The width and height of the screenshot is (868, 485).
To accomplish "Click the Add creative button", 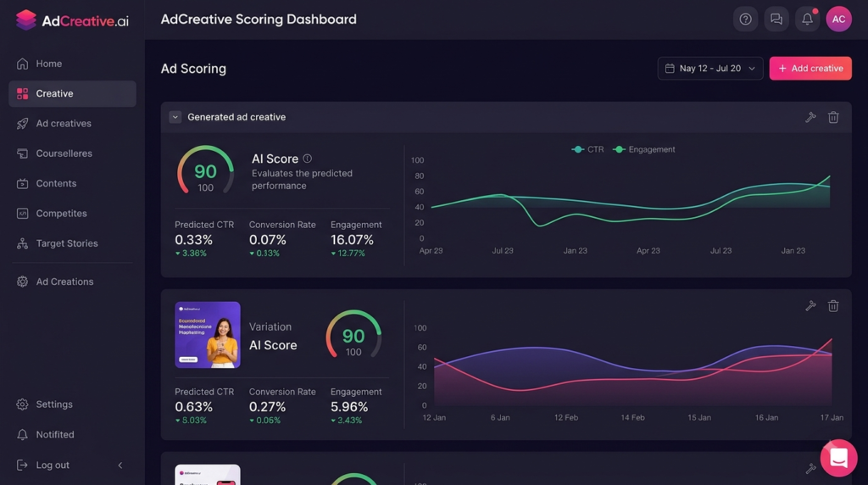I will click(x=810, y=68).
